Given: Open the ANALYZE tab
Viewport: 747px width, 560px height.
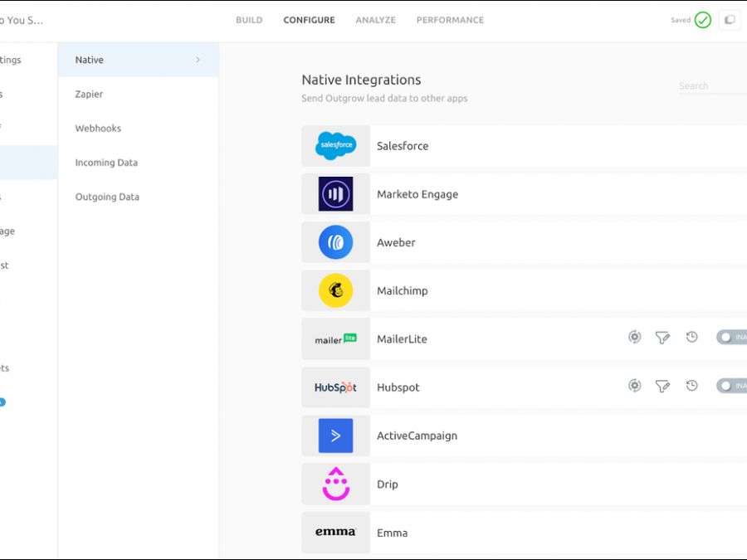Looking at the screenshot, I should pos(375,20).
